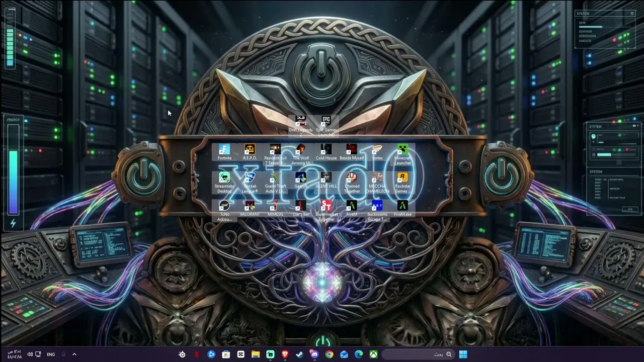Open Brave browser from taskbar
Image resolution: width=644 pixels, height=362 pixels.
coord(285,354)
